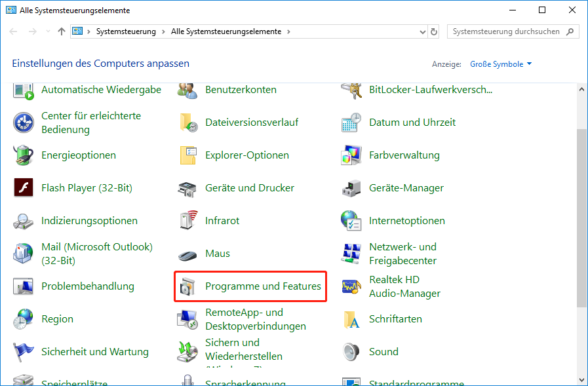588x386 pixels.
Task: Click the Explorer-Optionen folder icon
Action: [x=188, y=155]
